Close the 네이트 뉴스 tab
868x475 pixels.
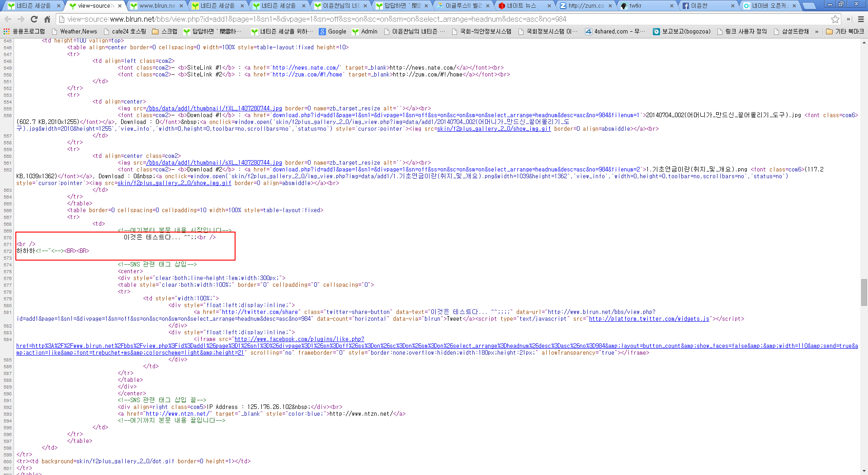tap(549, 6)
